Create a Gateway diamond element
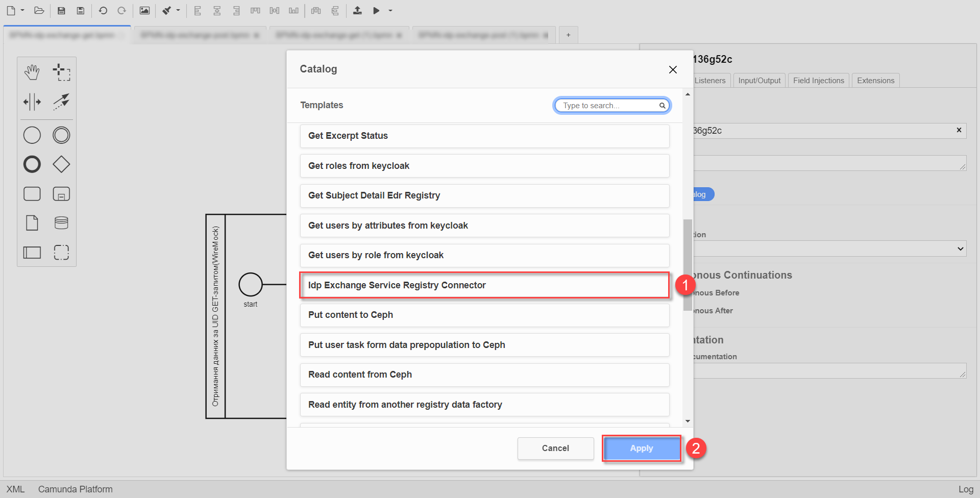Screen dimensions: 980x498 [x=61, y=164]
